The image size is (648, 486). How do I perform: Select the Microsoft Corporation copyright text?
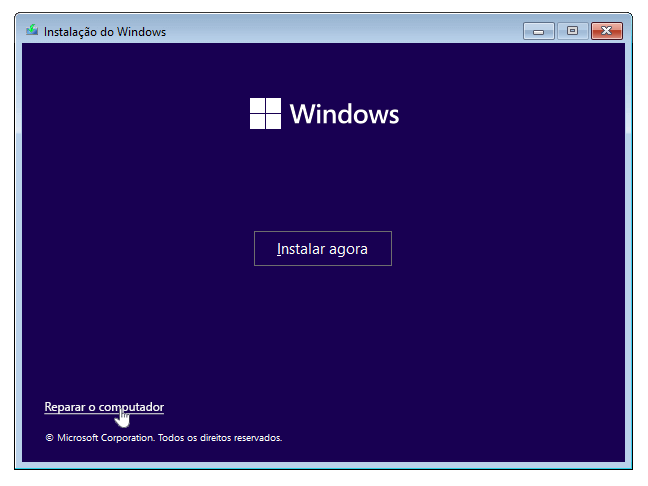click(164, 438)
